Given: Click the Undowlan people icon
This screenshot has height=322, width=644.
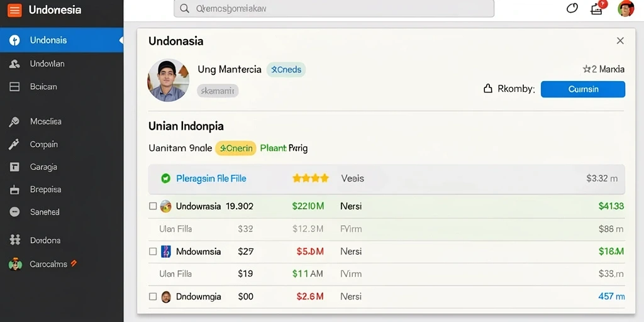Looking at the screenshot, I should click(x=14, y=64).
